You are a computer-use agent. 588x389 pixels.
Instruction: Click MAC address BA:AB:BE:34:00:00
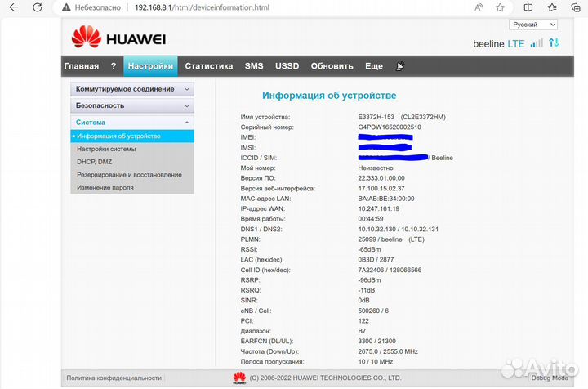tap(386, 199)
